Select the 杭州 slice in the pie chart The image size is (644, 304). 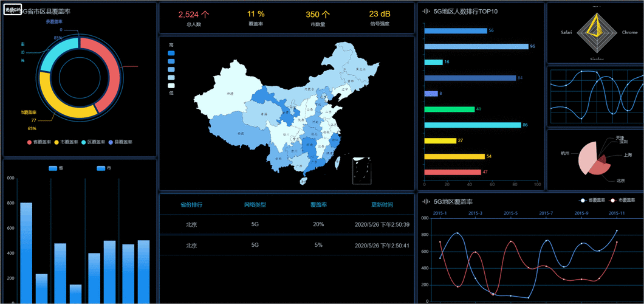(586, 158)
